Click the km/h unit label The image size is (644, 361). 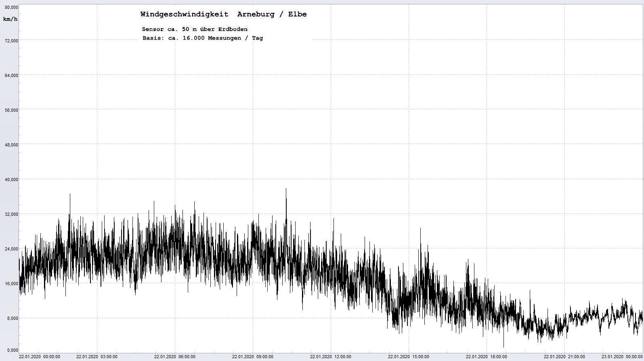point(10,19)
